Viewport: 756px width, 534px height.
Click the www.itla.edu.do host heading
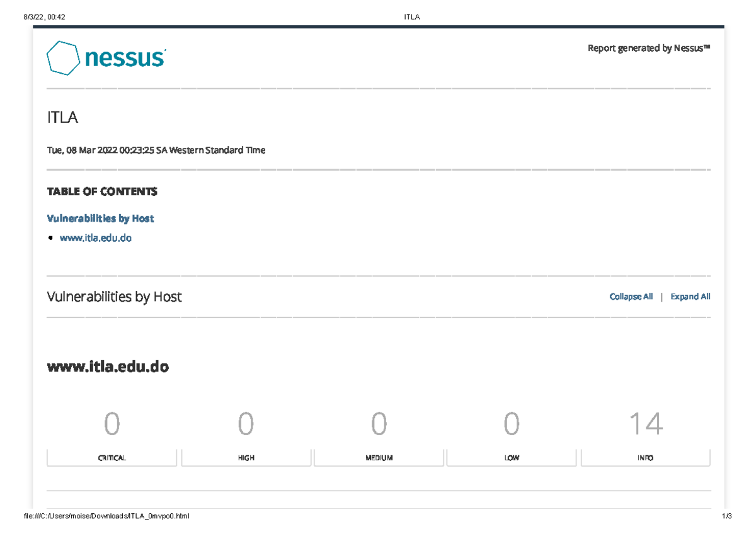(x=108, y=366)
